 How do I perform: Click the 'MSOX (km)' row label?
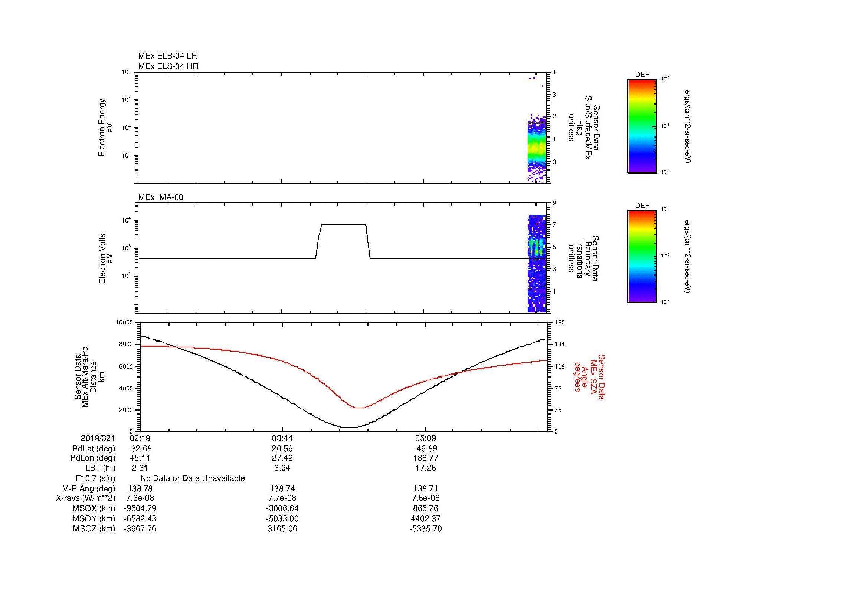click(94, 508)
